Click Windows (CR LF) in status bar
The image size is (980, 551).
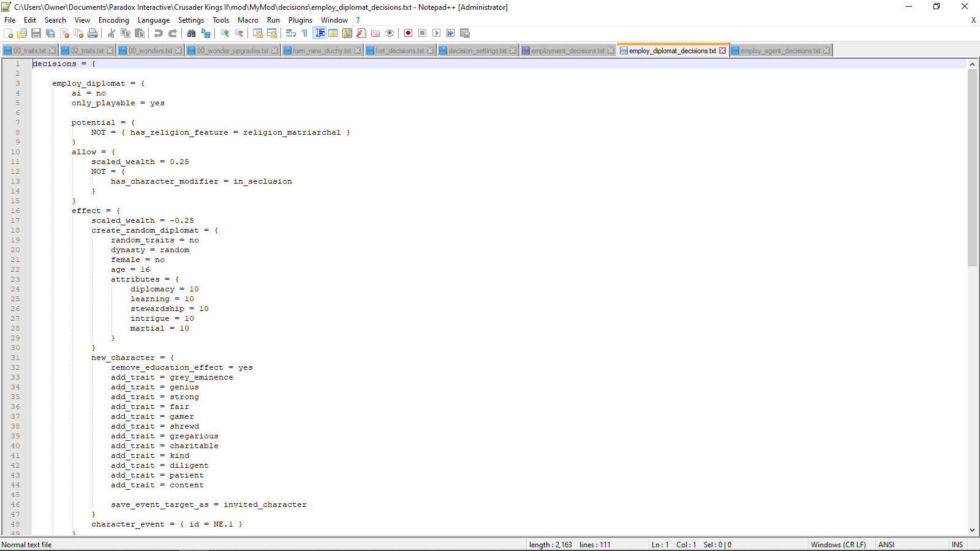(839, 545)
